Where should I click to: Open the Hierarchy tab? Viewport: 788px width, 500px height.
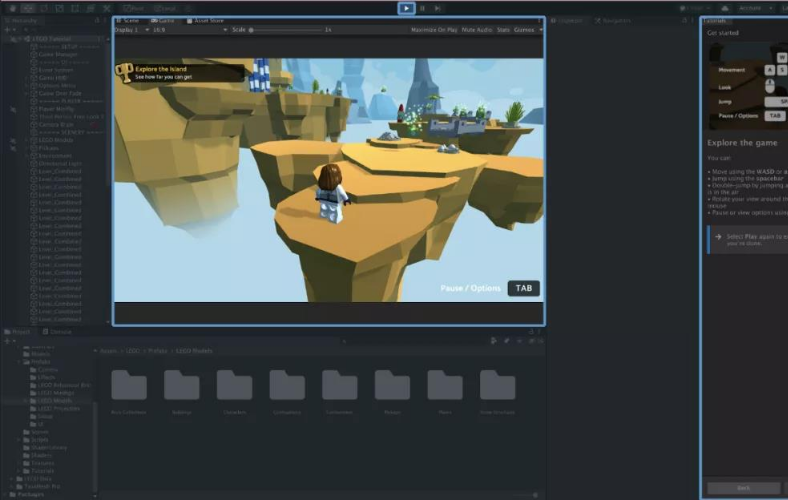[21, 21]
